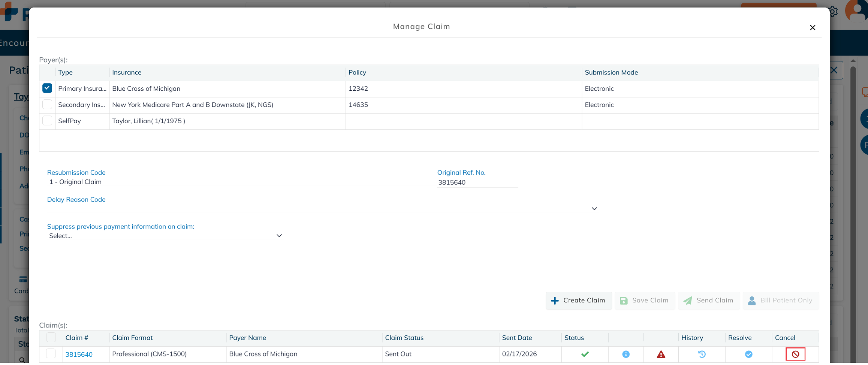Uncheck the Primary Insurance payer checkbox
868x365 pixels.
[x=47, y=88]
